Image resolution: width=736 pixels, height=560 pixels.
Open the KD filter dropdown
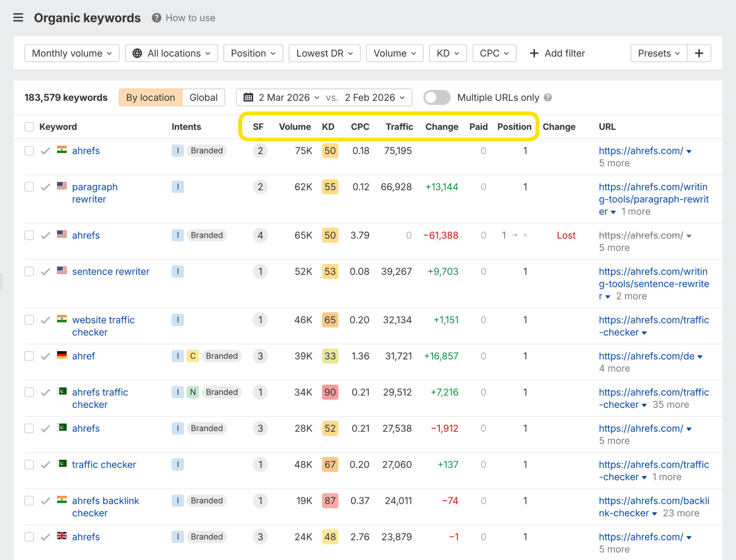click(x=447, y=53)
